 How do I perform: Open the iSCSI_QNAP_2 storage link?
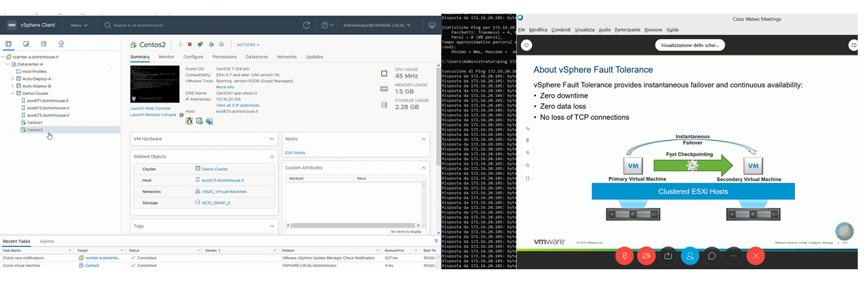(x=216, y=203)
